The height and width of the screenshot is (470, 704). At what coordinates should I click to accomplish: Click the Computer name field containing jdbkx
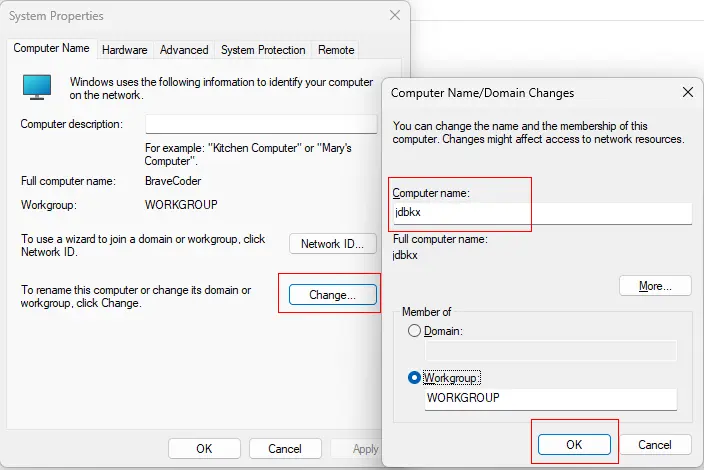(x=540, y=213)
